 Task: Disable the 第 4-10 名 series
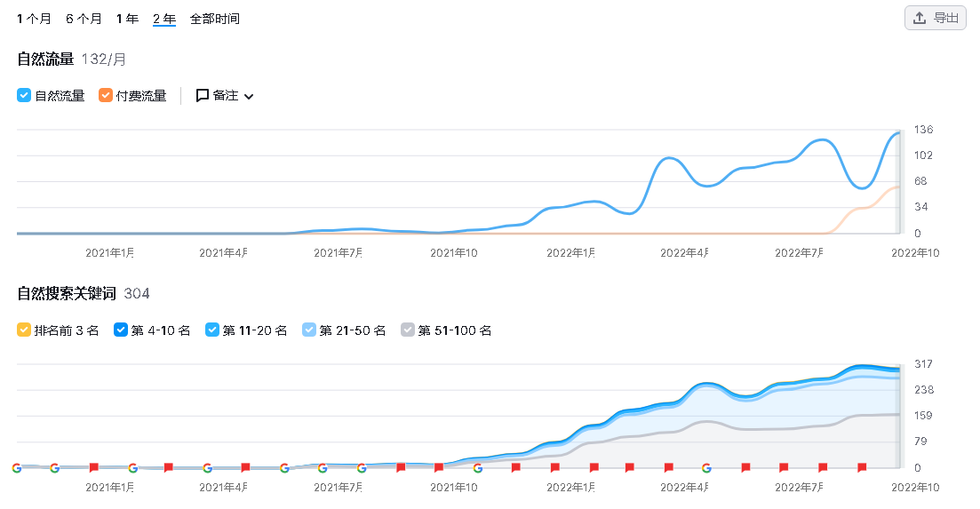pos(122,330)
